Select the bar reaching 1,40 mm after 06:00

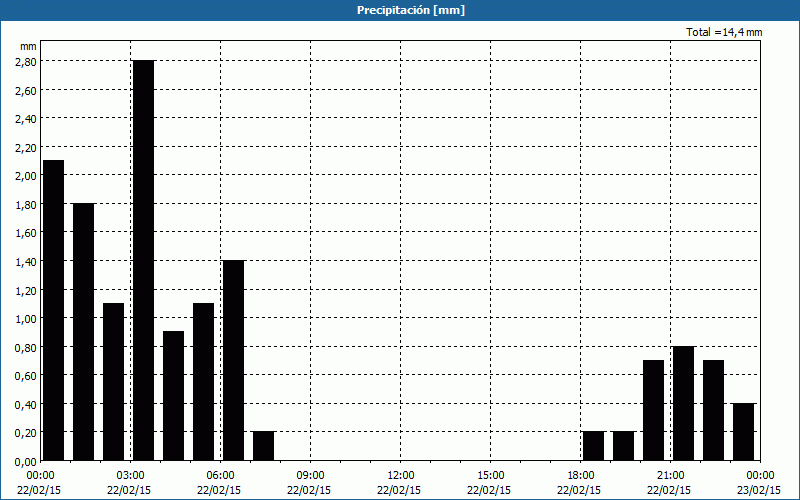point(234,360)
